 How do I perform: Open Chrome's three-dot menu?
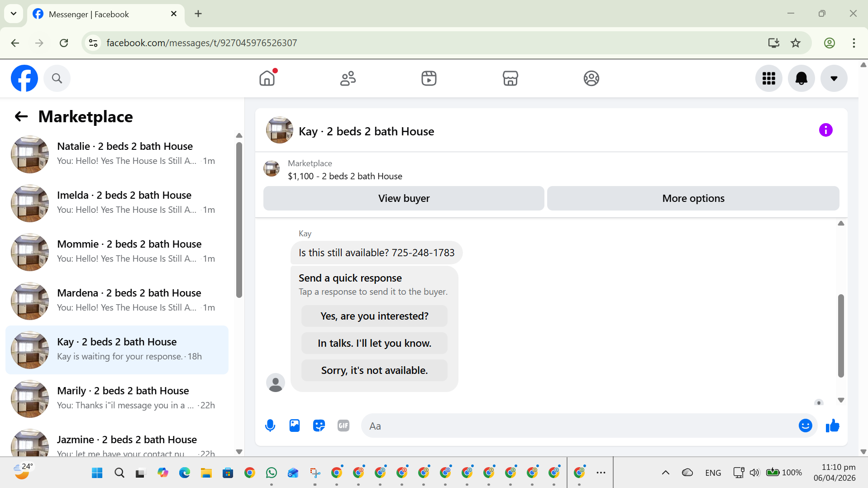click(x=854, y=43)
